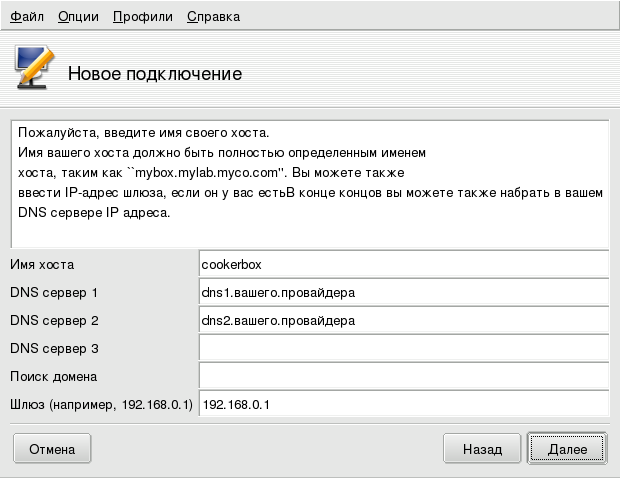Open the Справка menu
The height and width of the screenshot is (479, 620).
(214, 17)
